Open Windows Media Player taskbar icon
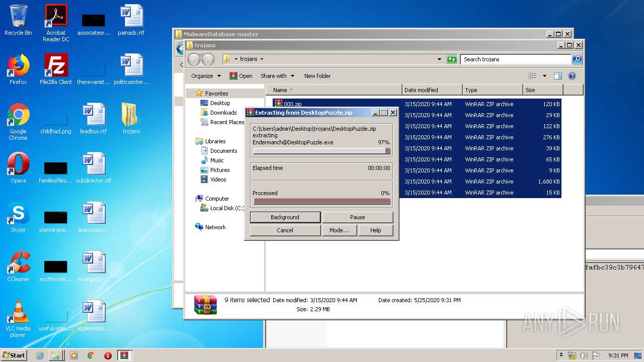The width and height of the screenshot is (644, 362). pyautogui.click(x=74, y=355)
